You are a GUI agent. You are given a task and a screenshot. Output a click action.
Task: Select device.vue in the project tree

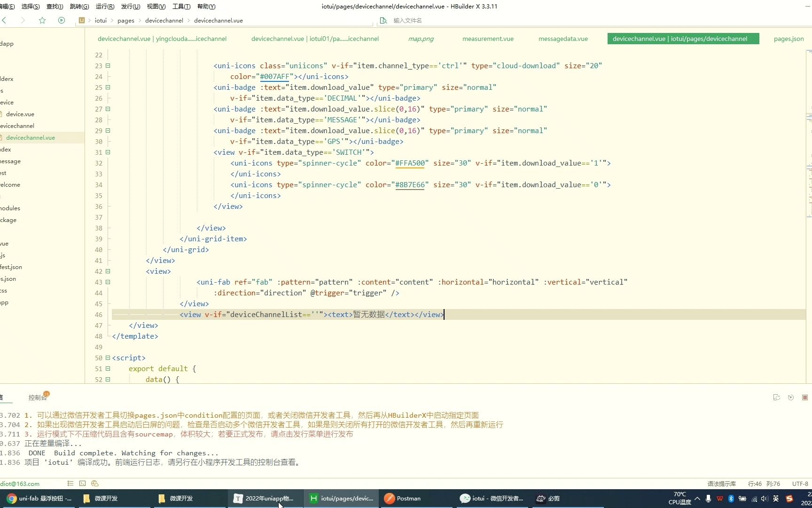20,114
